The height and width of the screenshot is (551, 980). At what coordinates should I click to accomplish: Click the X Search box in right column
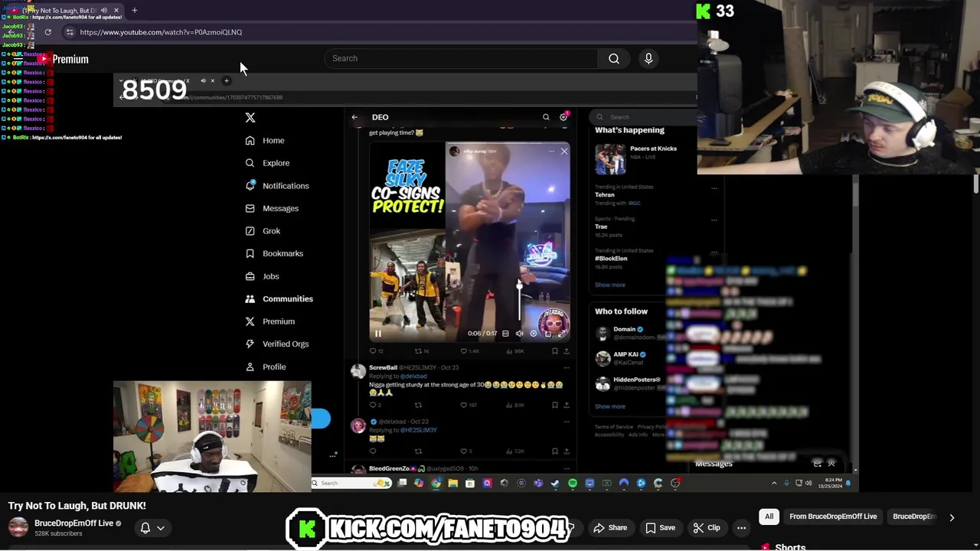644,117
